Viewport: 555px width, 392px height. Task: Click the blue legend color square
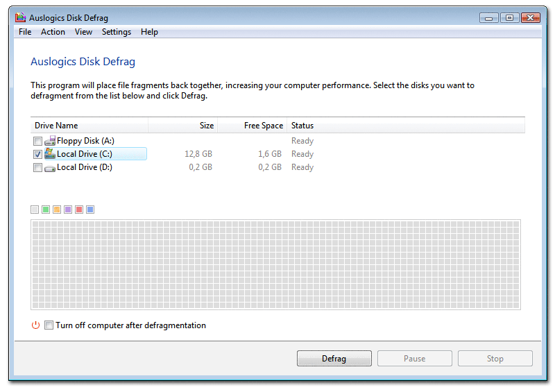coord(90,210)
